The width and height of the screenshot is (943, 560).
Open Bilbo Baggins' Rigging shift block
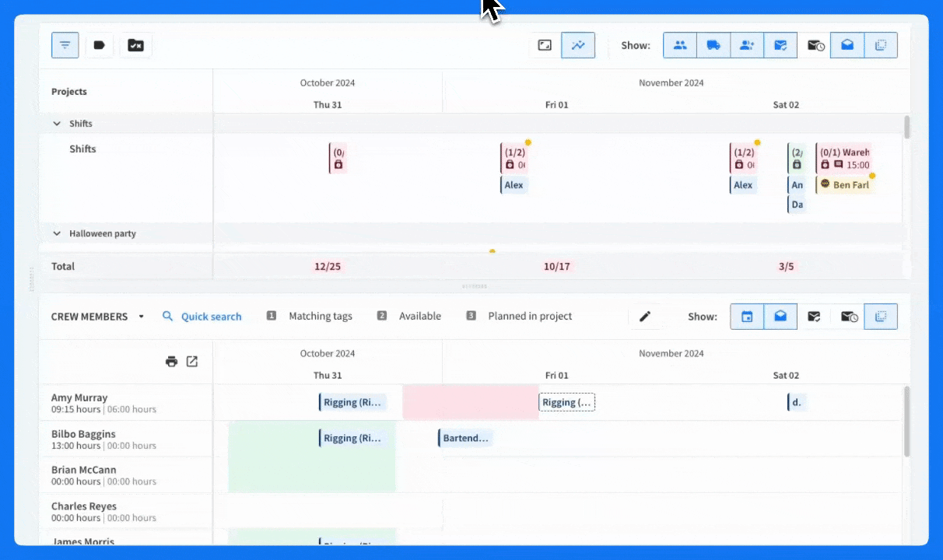pyautogui.click(x=352, y=438)
